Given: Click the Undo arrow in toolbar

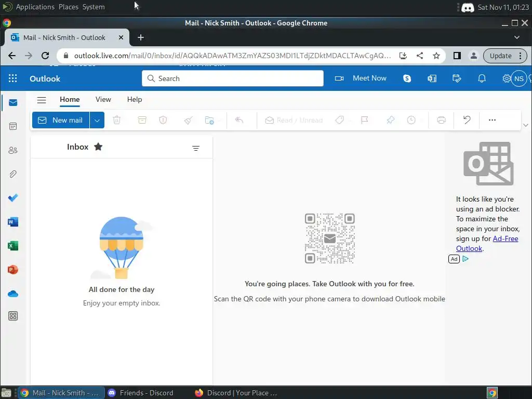Looking at the screenshot, I should 467,120.
